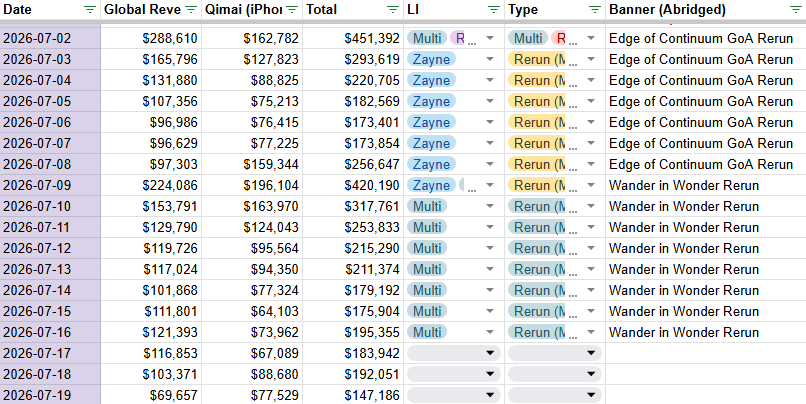This screenshot has height=404, width=806.
Task: Open LI dropdown arrow for 2026-07-14 row
Action: click(x=490, y=290)
